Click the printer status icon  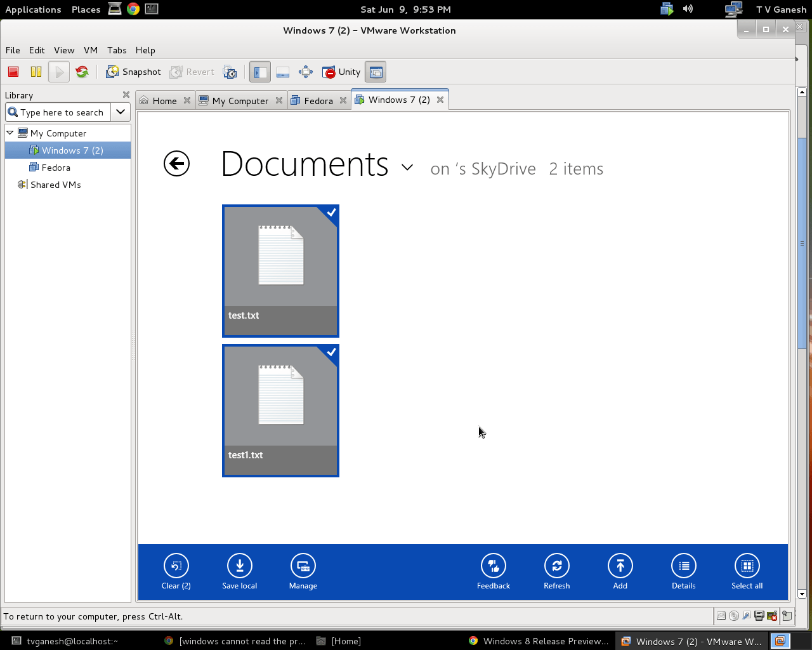(759, 616)
